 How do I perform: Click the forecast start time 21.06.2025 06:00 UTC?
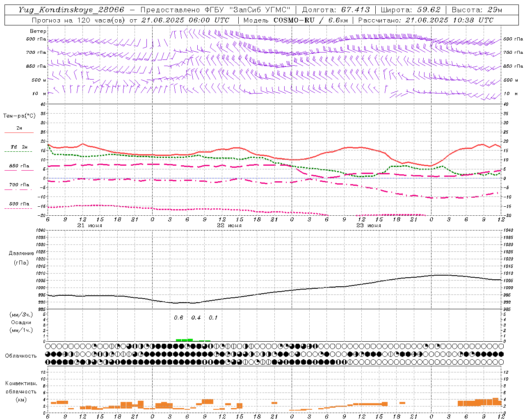185,20
